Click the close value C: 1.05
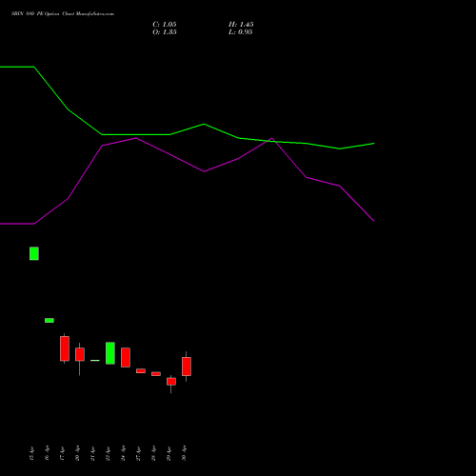Screen dimensions: 476x476 [x=165, y=25]
